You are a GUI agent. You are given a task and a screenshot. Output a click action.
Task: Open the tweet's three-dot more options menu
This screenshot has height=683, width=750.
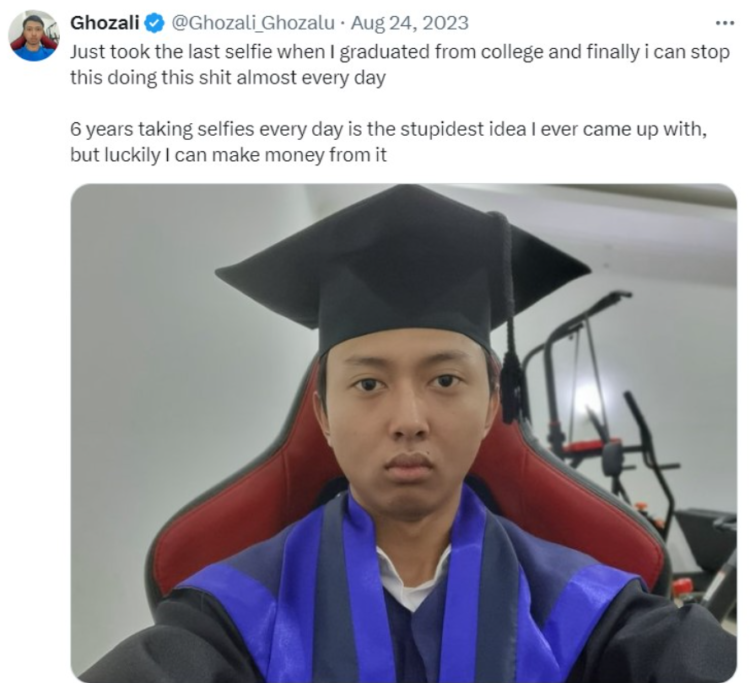point(725,22)
